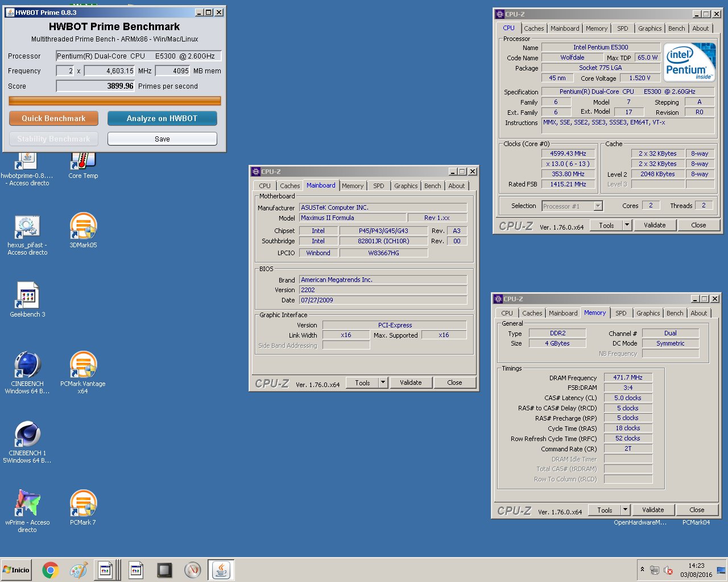Open the Inicio start menu button
This screenshot has height=582, width=728.
(x=16, y=570)
